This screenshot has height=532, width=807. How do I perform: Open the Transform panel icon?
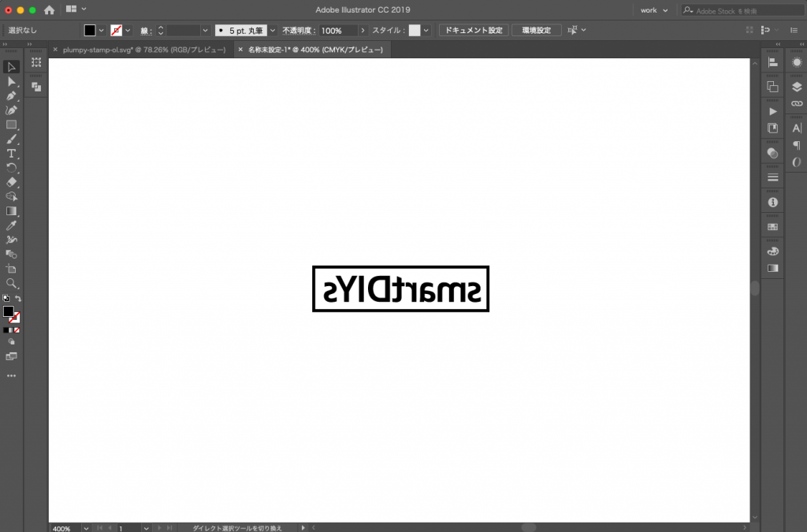pyautogui.click(x=36, y=62)
